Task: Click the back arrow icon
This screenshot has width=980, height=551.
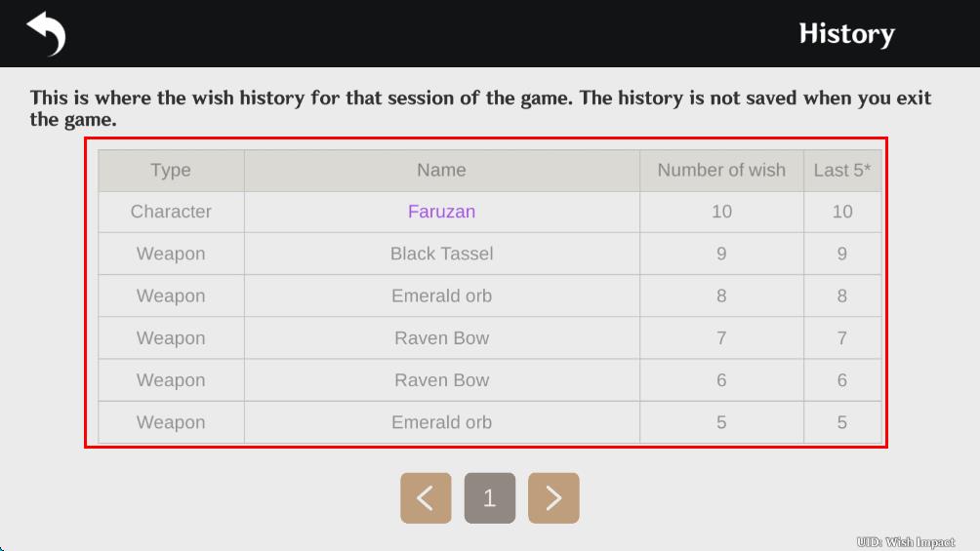Action: point(45,33)
